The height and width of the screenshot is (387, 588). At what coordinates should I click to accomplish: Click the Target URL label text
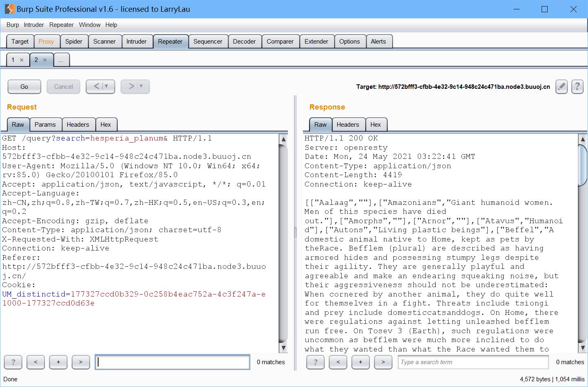[x=453, y=87]
